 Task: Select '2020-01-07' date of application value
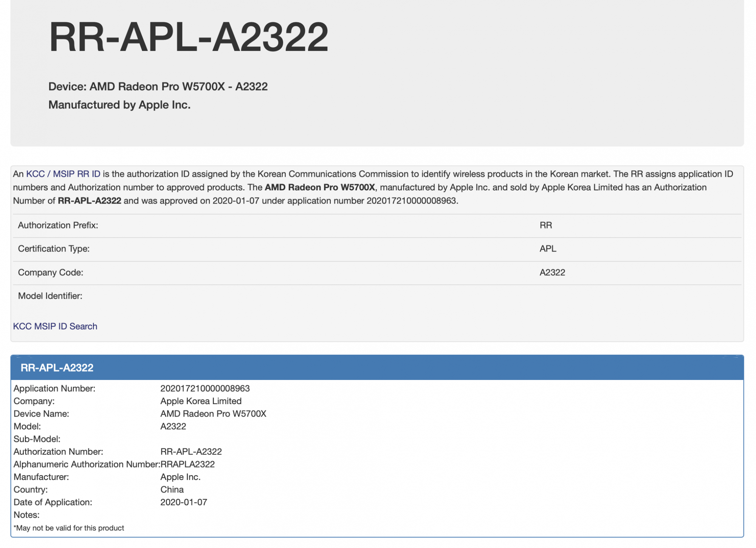[184, 502]
